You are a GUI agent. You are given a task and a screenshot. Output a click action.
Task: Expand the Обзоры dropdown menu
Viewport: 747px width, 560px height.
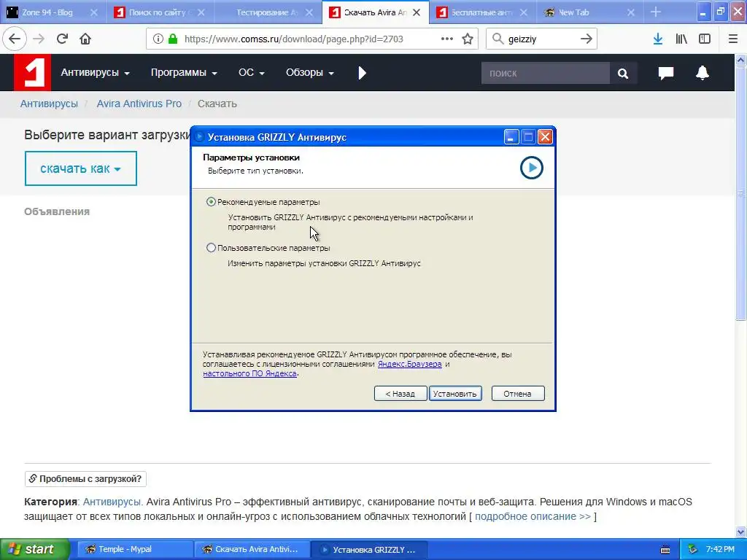(x=309, y=72)
